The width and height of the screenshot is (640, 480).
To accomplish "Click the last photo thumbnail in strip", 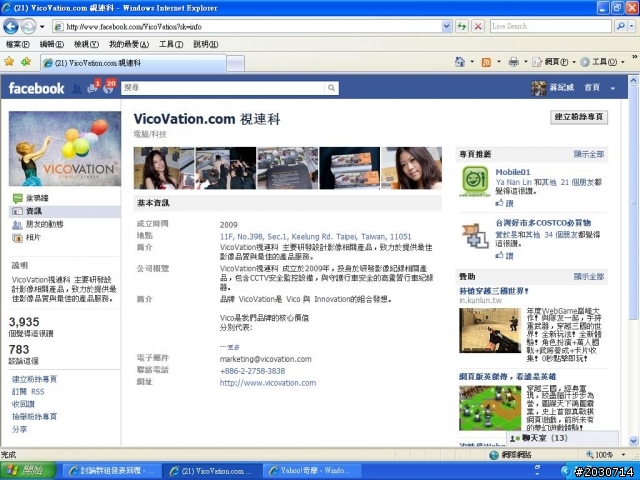I will [411, 168].
